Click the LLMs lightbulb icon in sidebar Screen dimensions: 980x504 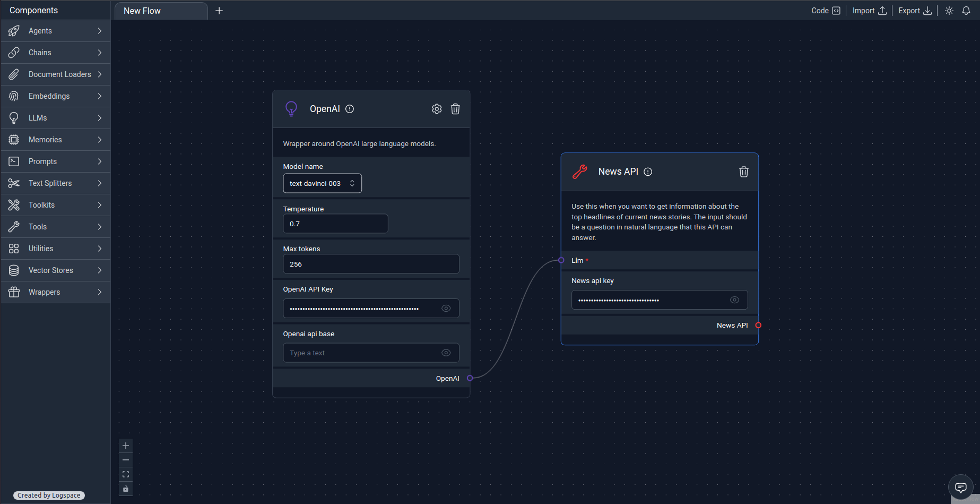click(x=14, y=118)
